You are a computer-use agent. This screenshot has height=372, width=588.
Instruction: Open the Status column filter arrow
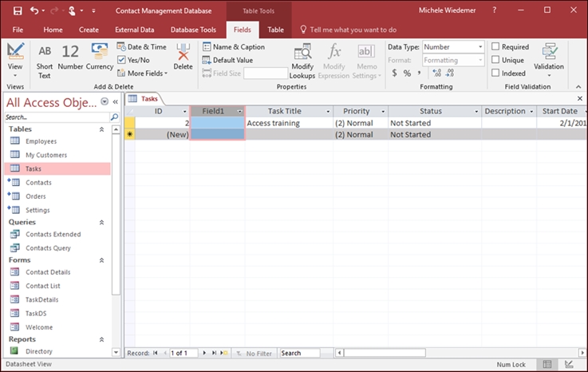click(x=476, y=112)
